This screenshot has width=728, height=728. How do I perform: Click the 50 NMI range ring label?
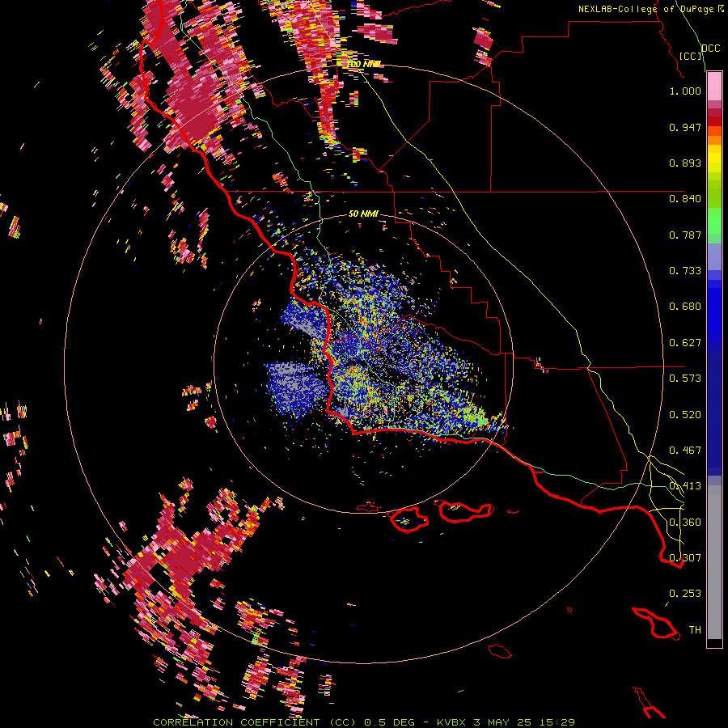pos(363,214)
